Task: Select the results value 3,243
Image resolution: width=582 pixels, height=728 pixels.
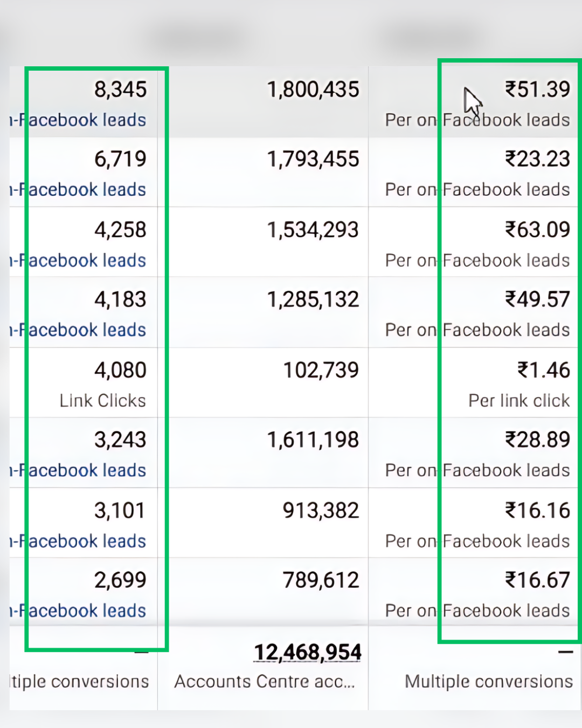Action: (x=120, y=439)
